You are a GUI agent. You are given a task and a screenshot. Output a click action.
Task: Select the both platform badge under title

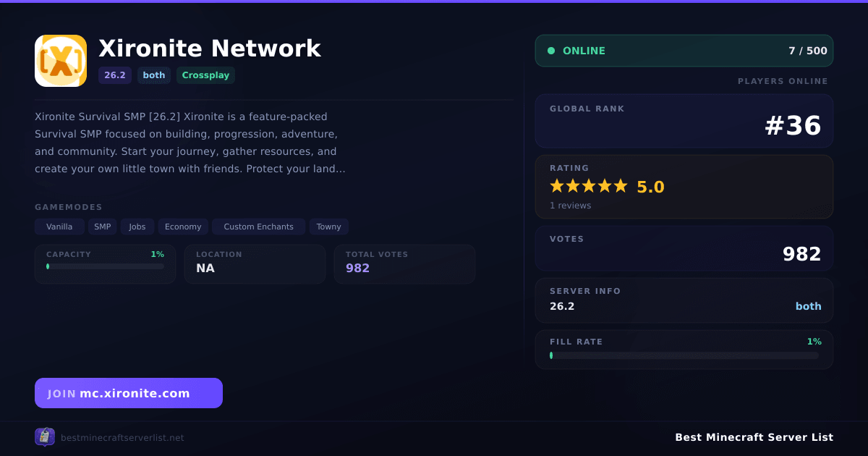pyautogui.click(x=154, y=75)
